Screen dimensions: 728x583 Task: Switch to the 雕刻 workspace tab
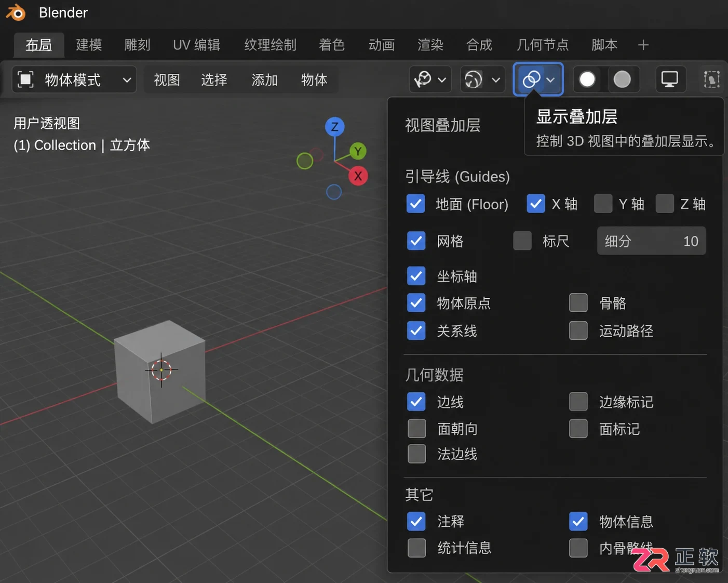coord(138,45)
